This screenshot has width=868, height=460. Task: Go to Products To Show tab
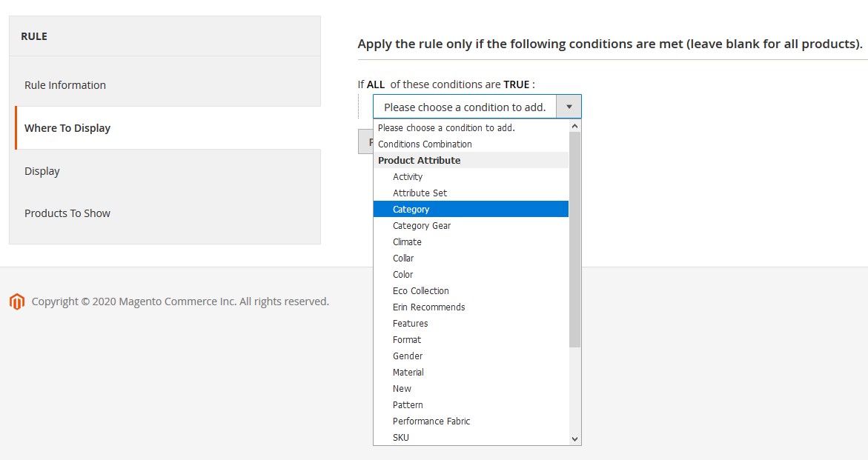pos(67,213)
